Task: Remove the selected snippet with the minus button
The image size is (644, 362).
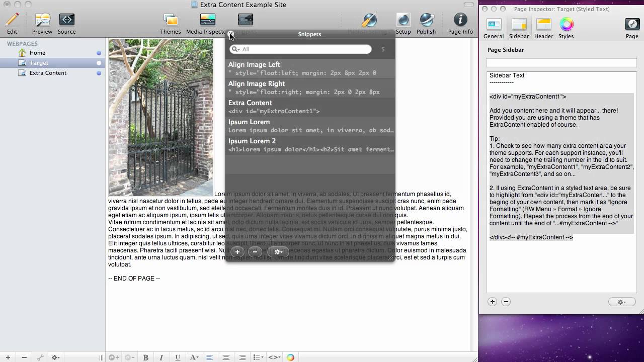Action: pyautogui.click(x=255, y=252)
